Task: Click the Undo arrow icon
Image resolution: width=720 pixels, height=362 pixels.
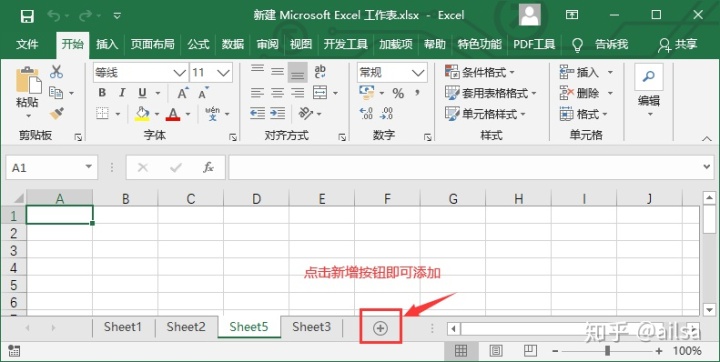Action: (54, 16)
